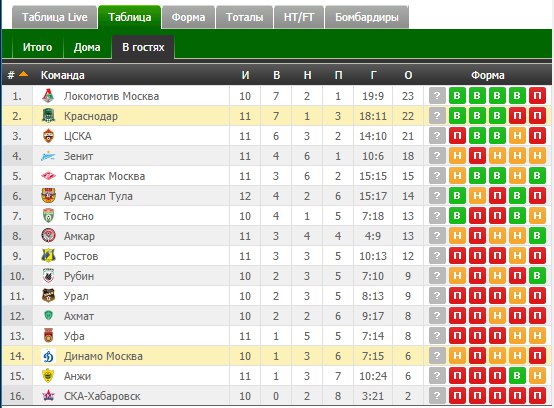Click the Краснодар club crest icon
The width and height of the screenshot is (554, 408).
48,116
